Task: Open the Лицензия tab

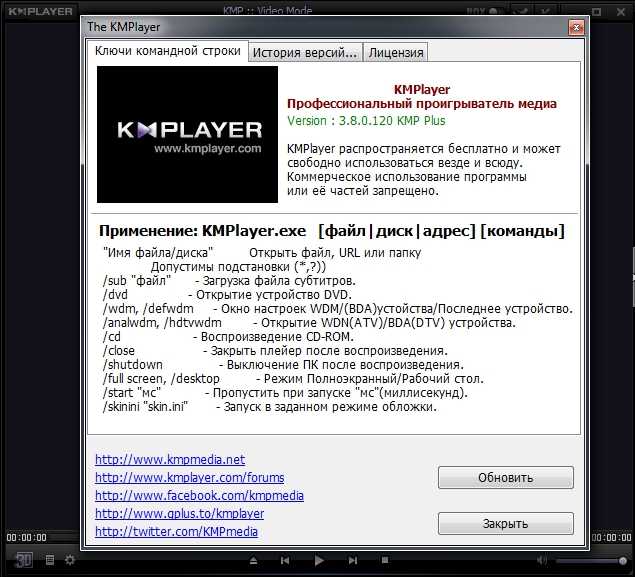Action: (396, 53)
